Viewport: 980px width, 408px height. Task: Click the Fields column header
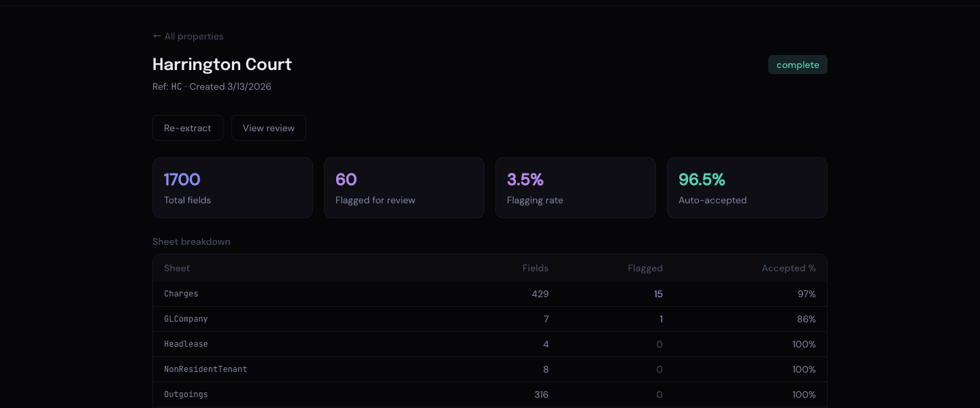[x=535, y=268]
